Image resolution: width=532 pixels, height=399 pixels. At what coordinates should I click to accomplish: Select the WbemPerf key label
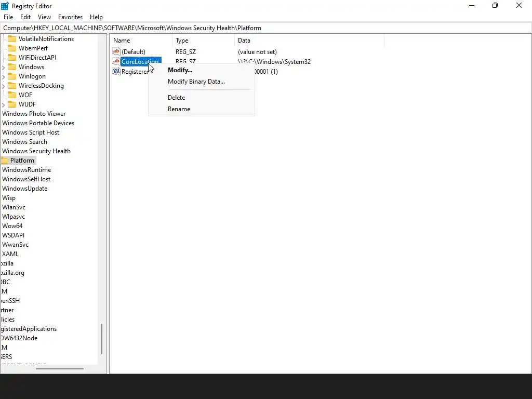[33, 48]
